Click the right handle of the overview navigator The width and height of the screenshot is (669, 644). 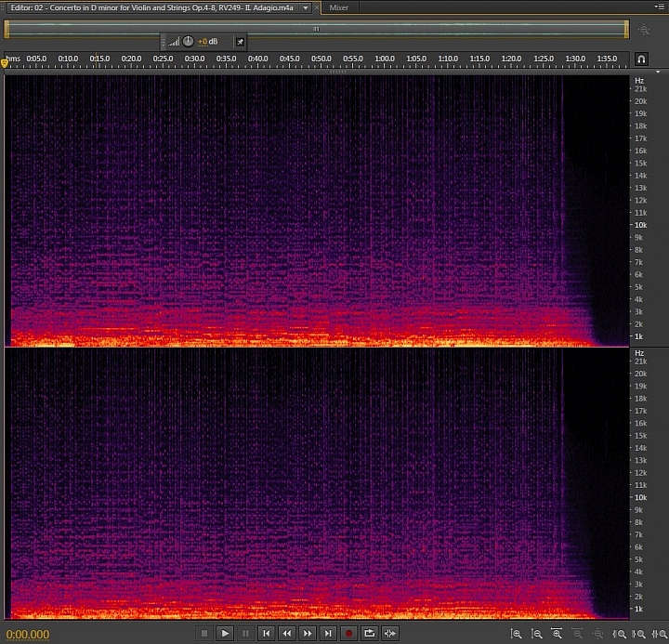tap(626, 30)
